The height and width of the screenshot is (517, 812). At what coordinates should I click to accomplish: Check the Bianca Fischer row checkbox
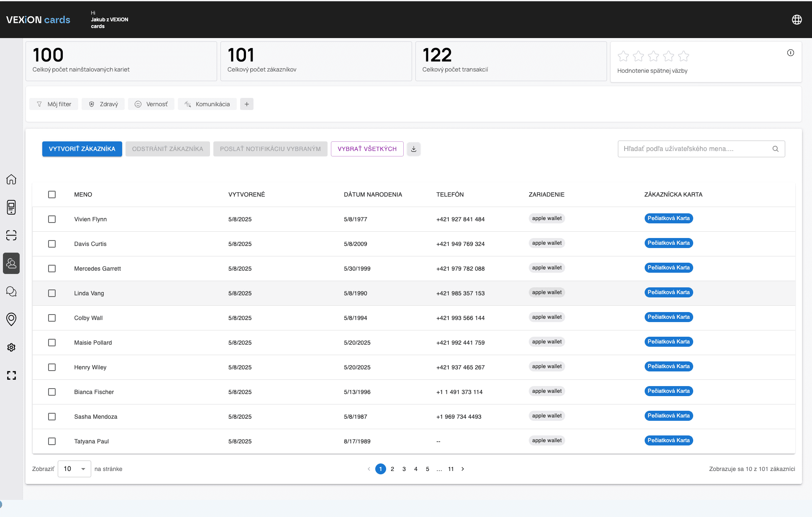[52, 392]
